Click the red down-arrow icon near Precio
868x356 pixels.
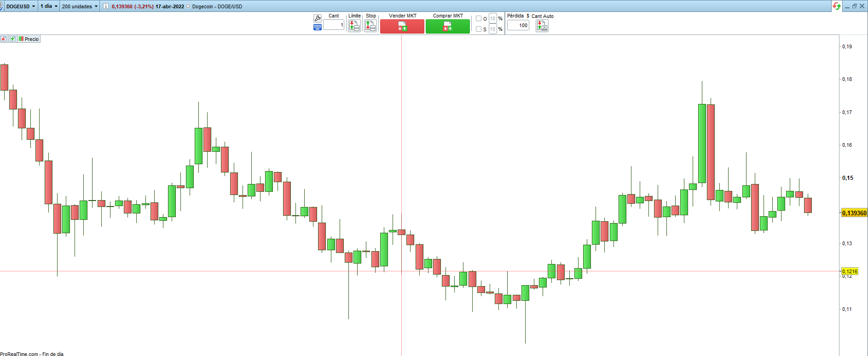pyautogui.click(x=4, y=39)
